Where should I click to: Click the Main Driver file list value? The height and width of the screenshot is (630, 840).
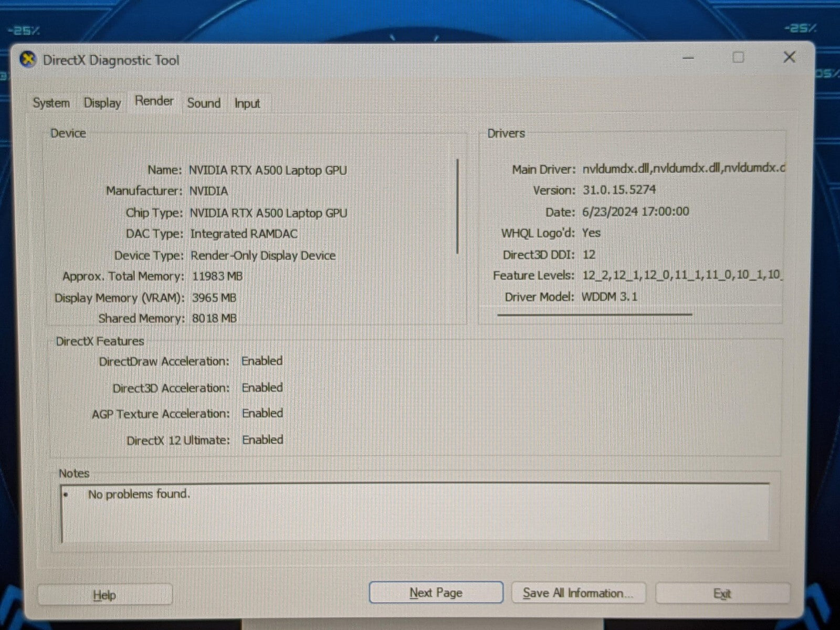(x=684, y=169)
